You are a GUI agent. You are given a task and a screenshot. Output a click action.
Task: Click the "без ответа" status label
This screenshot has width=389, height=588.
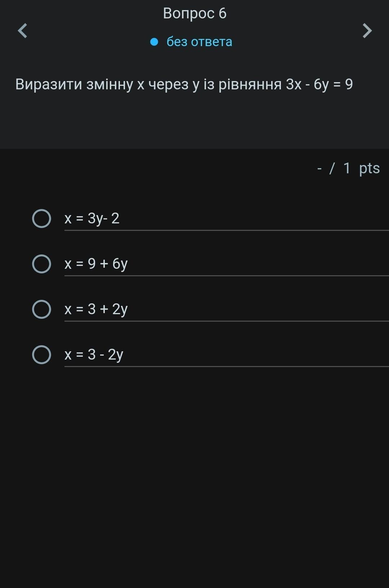click(199, 42)
